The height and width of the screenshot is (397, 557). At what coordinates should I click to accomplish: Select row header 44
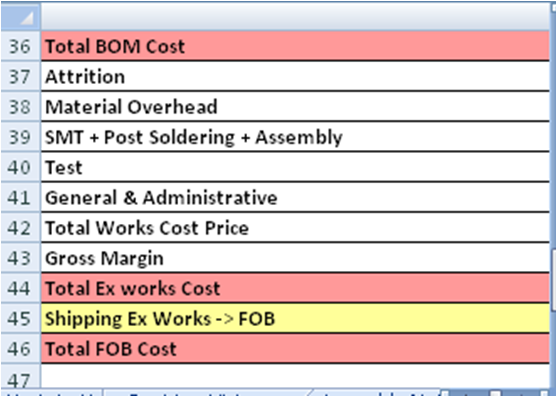pos(20,288)
